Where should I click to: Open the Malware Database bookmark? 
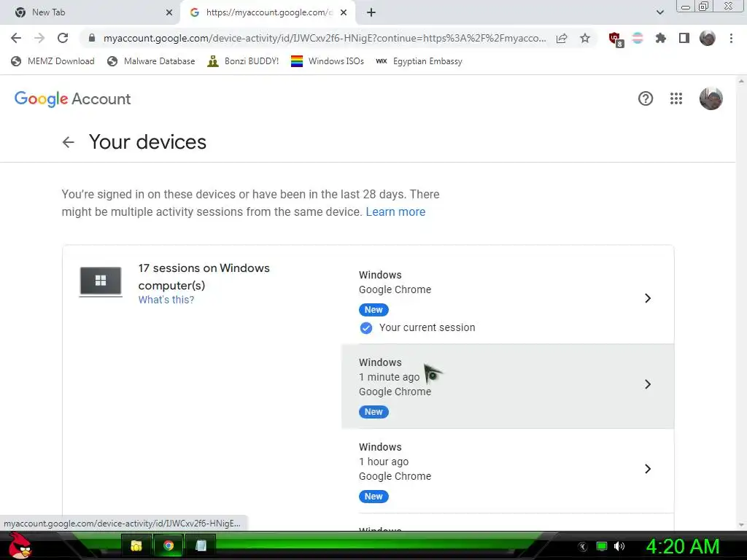pos(152,61)
